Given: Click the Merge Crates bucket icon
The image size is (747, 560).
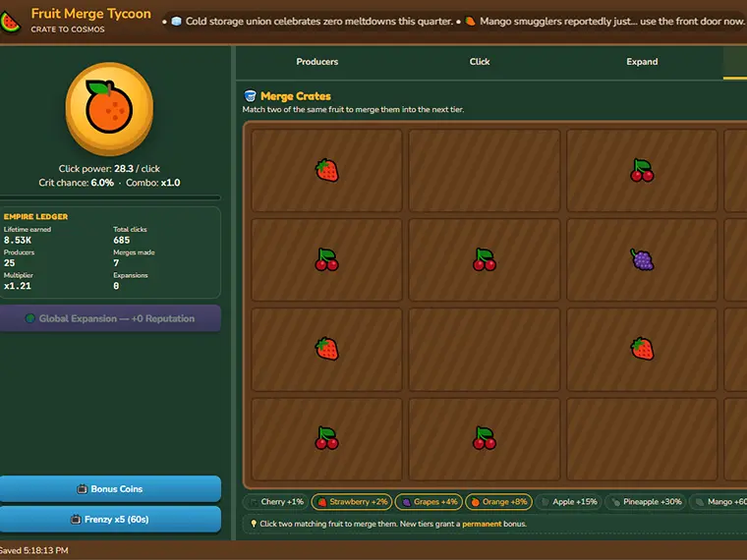Looking at the screenshot, I should point(250,96).
